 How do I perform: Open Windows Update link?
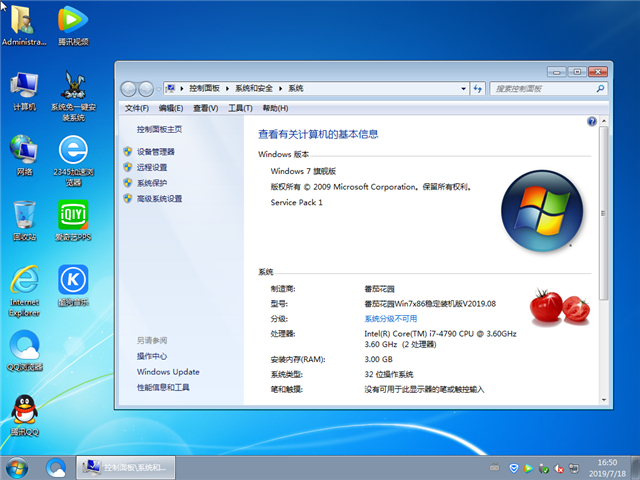click(x=168, y=372)
